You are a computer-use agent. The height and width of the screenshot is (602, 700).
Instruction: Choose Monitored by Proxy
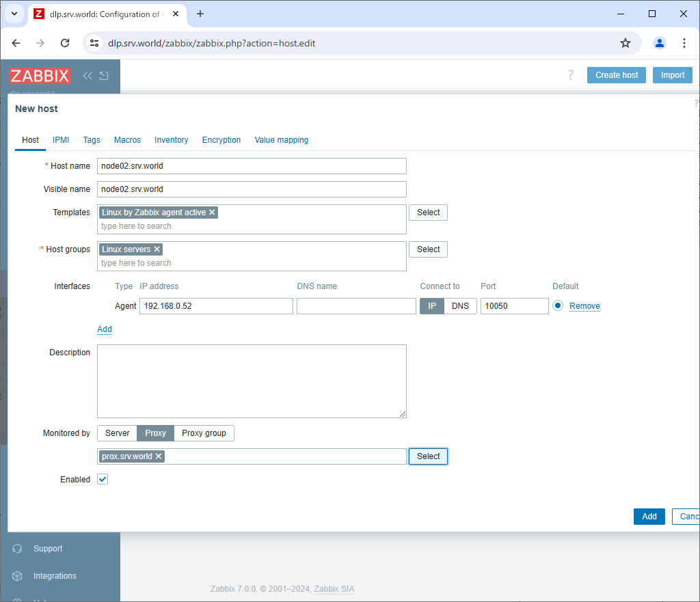155,433
